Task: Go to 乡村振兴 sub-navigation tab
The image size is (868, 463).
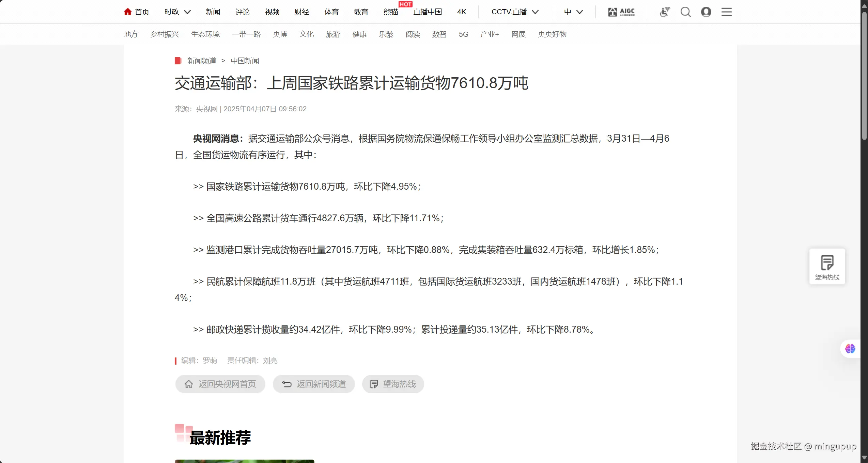Action: point(165,34)
